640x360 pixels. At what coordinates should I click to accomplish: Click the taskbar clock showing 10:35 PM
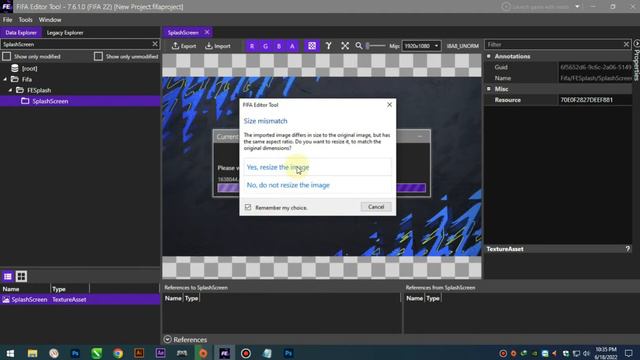[606, 353]
